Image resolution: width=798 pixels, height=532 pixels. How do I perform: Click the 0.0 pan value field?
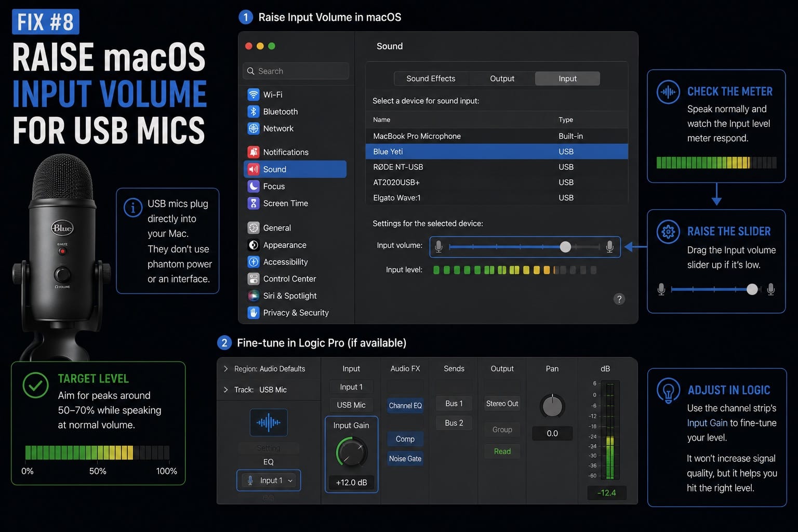pos(552,433)
